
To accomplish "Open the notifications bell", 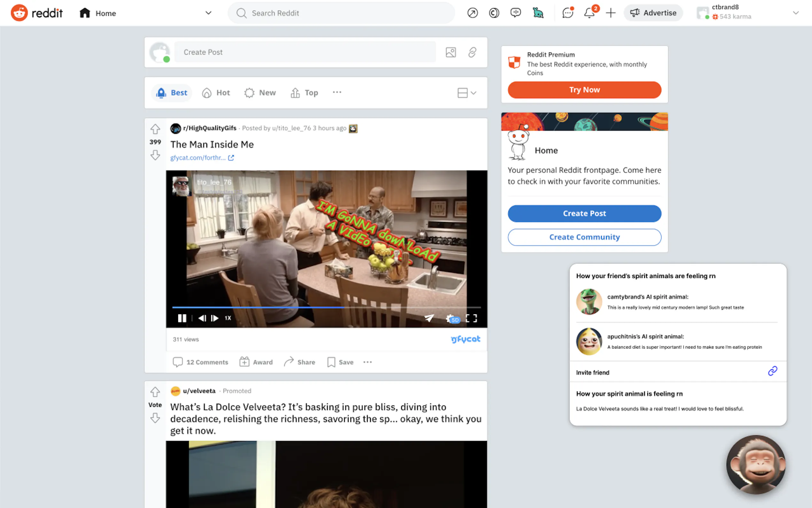I will [x=589, y=13].
